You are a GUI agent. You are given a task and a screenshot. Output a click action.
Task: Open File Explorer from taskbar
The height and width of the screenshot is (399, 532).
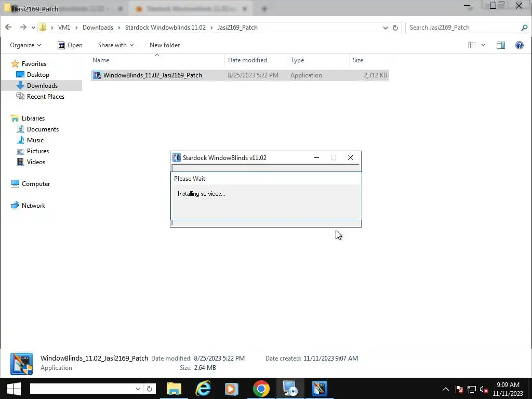coord(174,389)
